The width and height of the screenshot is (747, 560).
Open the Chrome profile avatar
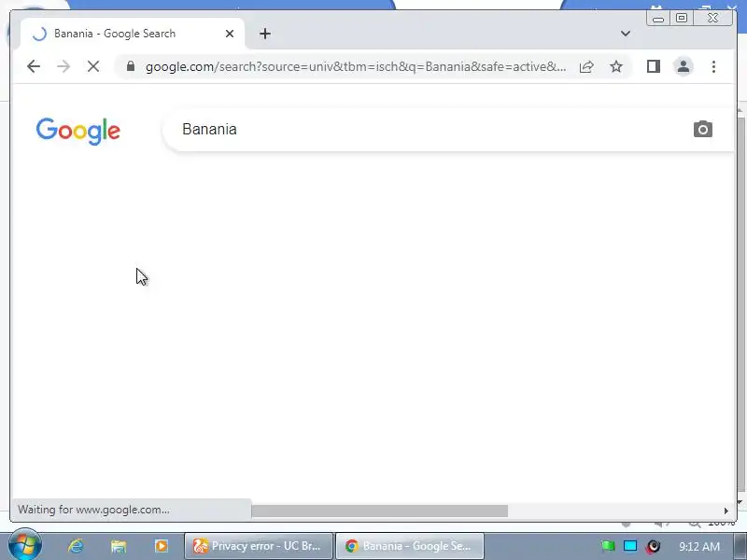click(684, 66)
